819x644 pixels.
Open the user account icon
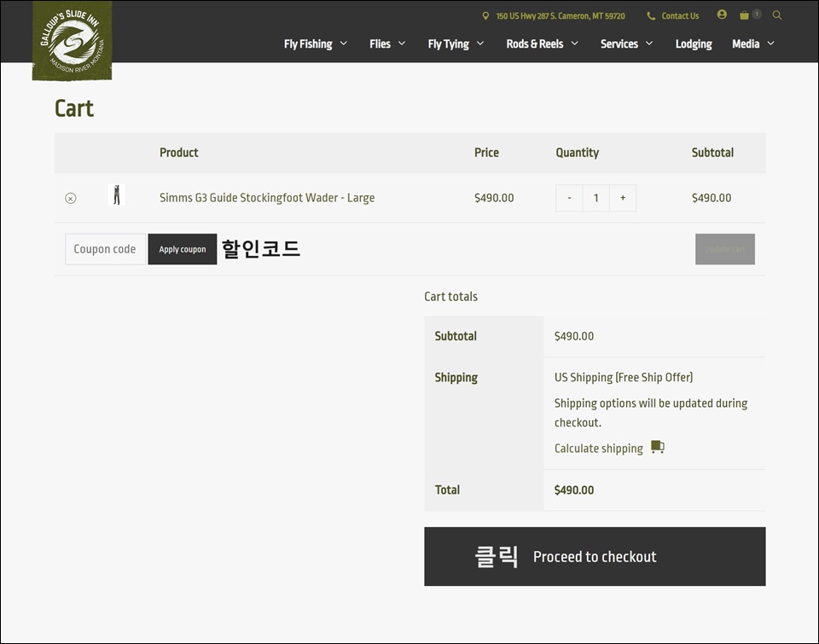722,15
